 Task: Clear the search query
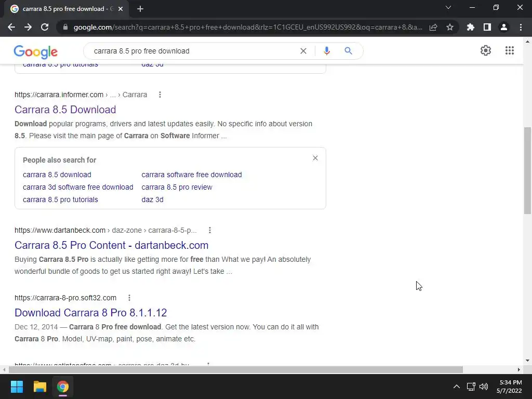point(303,51)
